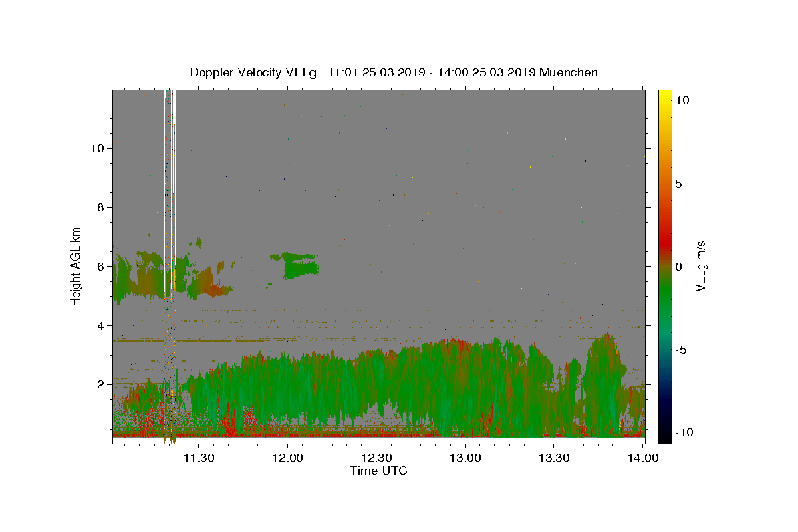Click the colorbar value 10 label
Viewport: 798px width, 532px height.
(682, 100)
